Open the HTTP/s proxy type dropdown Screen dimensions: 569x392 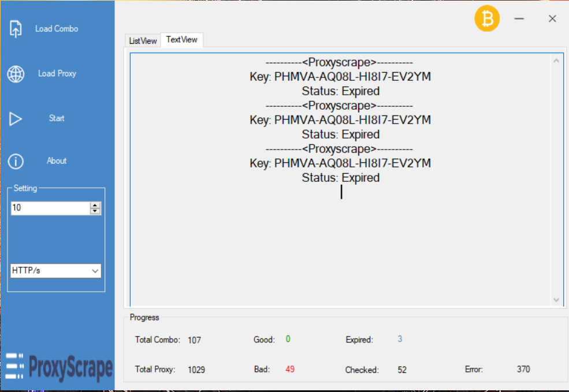56,271
